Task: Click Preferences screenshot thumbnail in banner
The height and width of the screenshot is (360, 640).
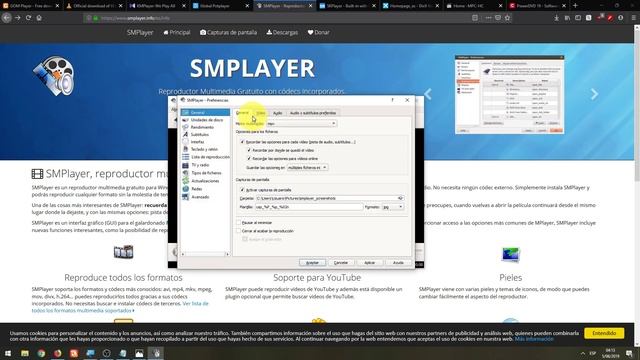Action: click(509, 95)
